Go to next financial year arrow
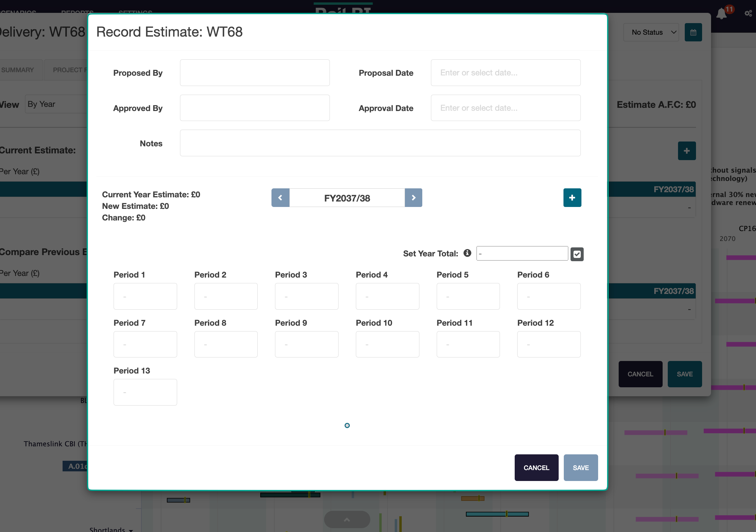 tap(413, 198)
